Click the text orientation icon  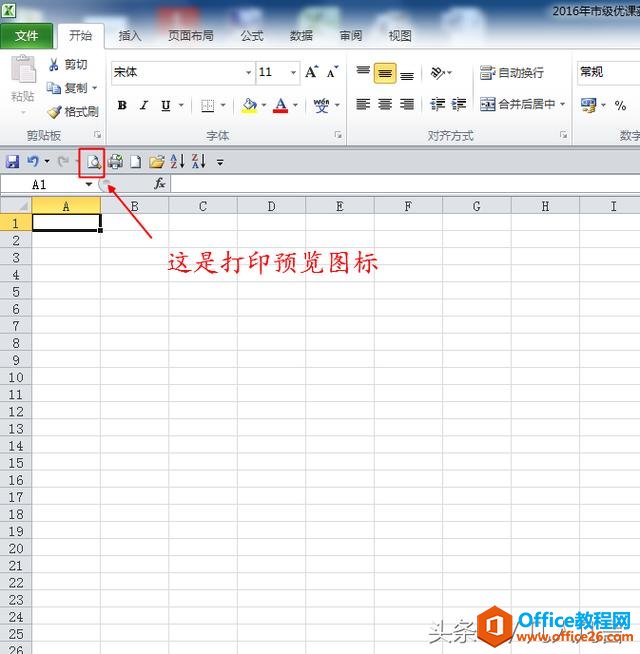click(437, 73)
